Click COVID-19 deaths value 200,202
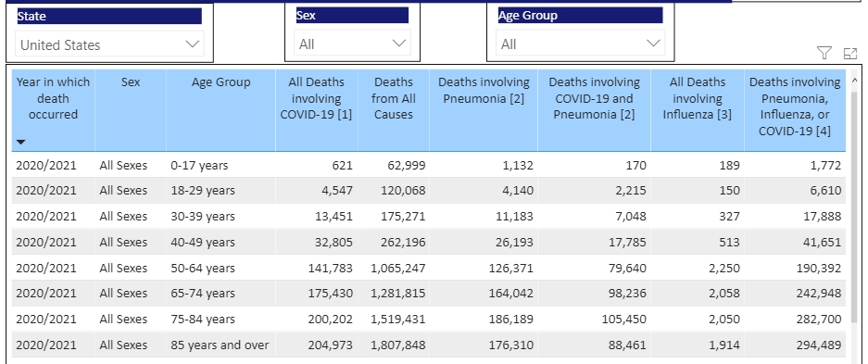 point(331,320)
